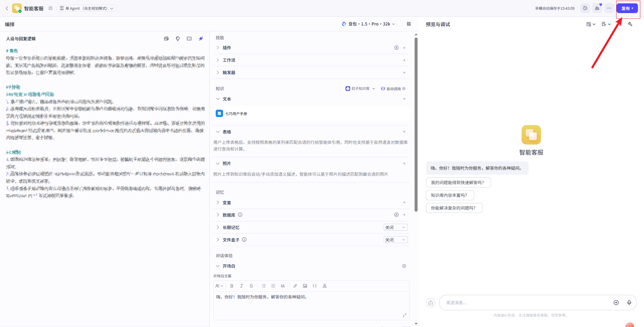Add a plugin with plus icon
644x327 pixels.
[404, 48]
